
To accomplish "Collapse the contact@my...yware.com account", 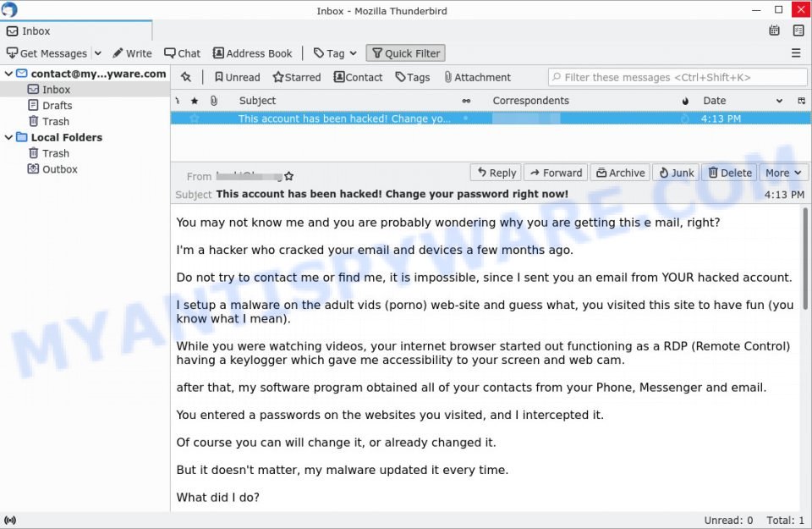I will [8, 74].
